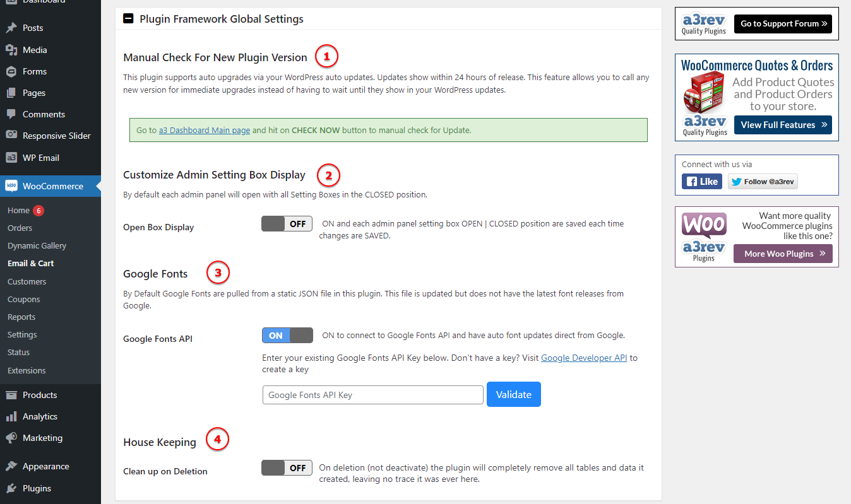Image resolution: width=851 pixels, height=504 pixels.
Task: Click the Media icon in sidebar
Action: tap(11, 50)
